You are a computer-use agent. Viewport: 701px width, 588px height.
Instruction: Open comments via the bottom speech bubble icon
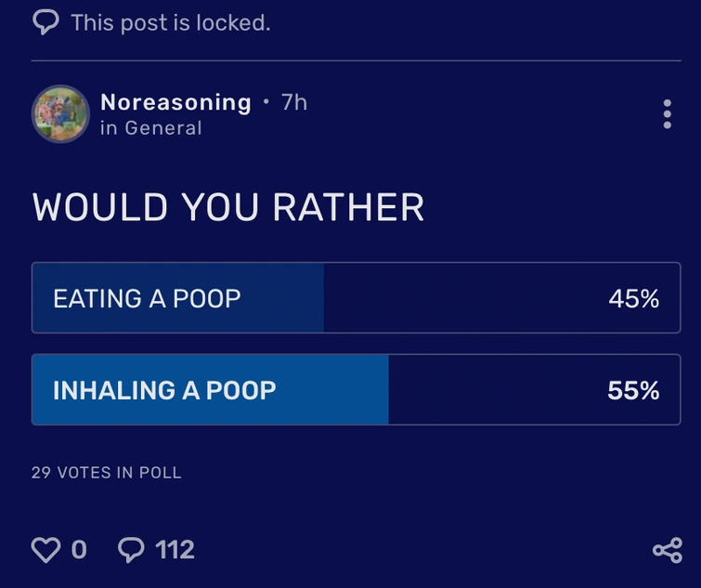(132, 550)
